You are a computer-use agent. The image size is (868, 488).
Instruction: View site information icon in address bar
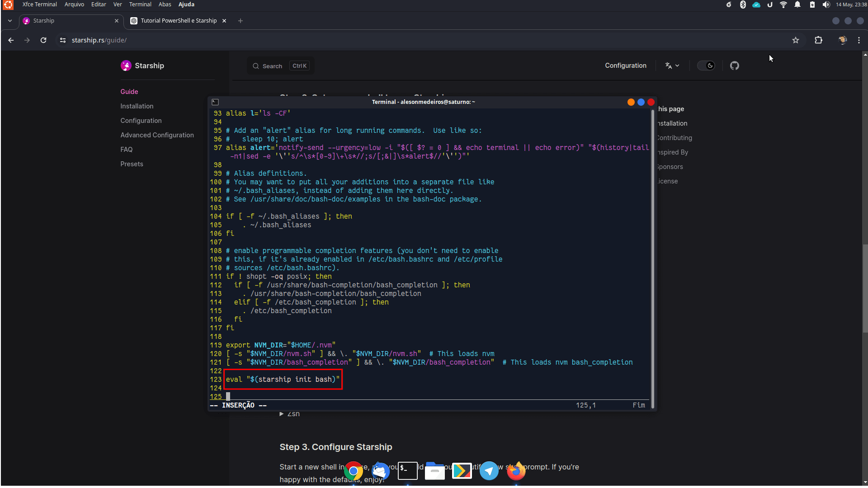tap(63, 40)
